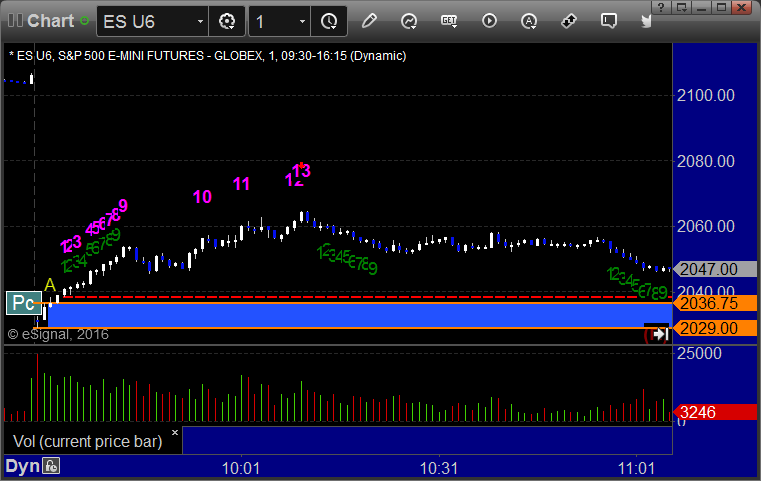This screenshot has width=761, height=481.
Task: Click the magenta 11 countdown marker
Action: click(241, 184)
